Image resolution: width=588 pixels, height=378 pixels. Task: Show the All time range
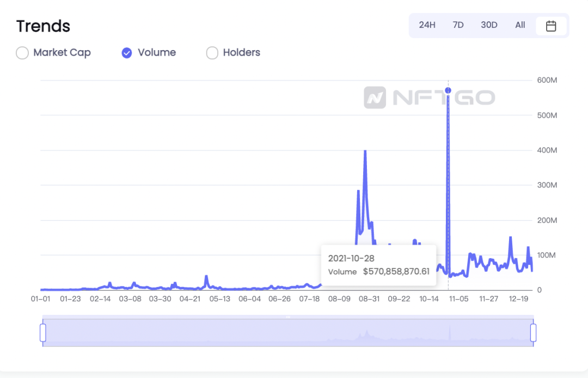520,25
